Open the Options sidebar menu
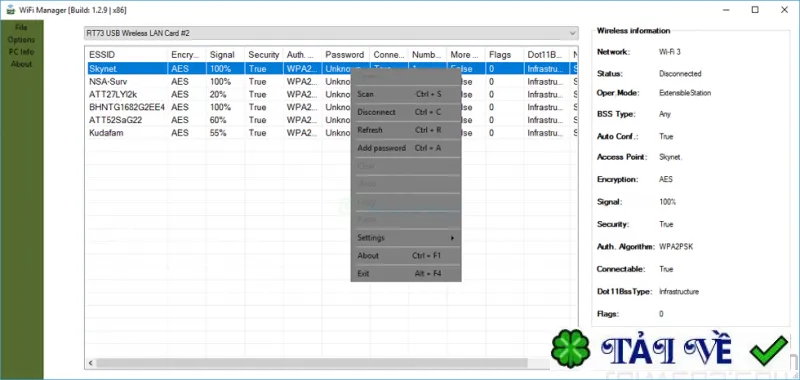Viewport: 800px width, 380px height. click(21, 40)
